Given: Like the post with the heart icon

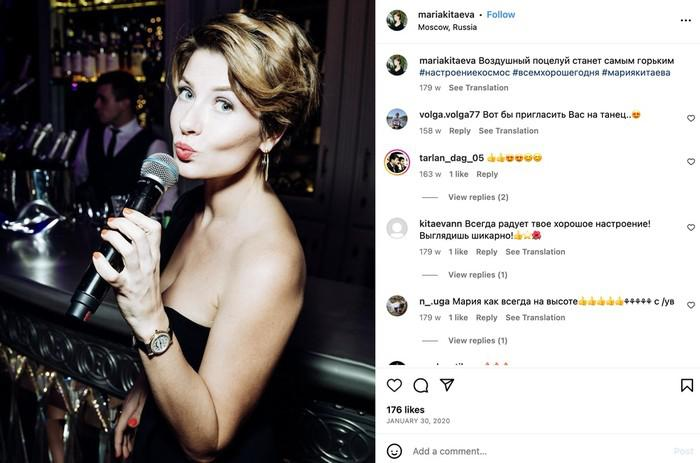Looking at the screenshot, I should click(x=394, y=385).
